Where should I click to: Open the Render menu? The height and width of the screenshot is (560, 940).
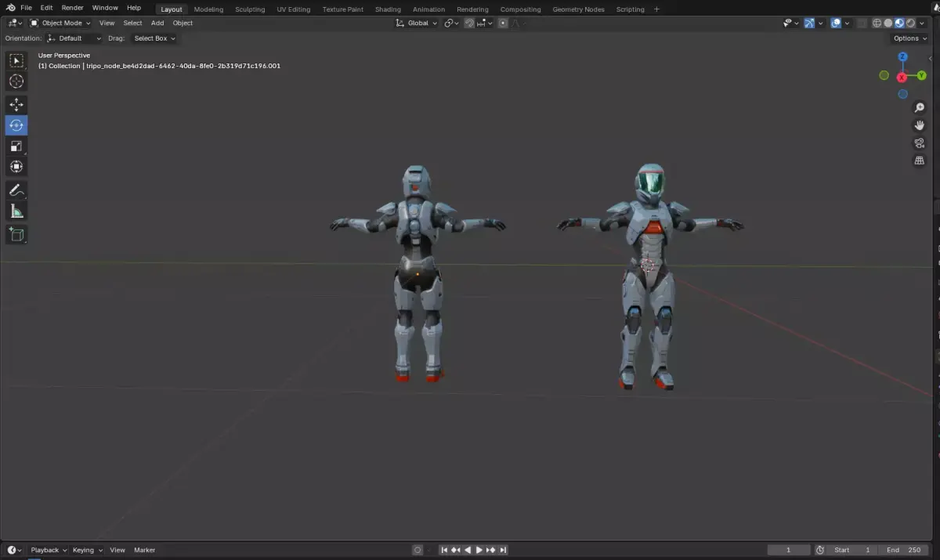click(72, 8)
